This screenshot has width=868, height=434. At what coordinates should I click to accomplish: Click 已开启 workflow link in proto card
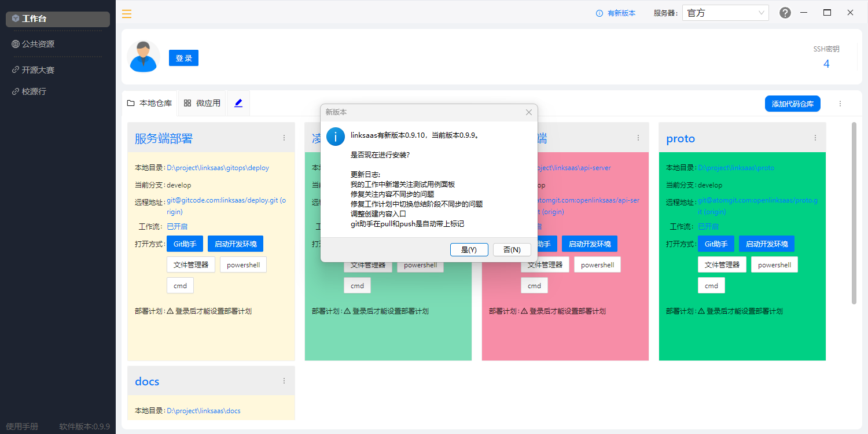coord(708,226)
